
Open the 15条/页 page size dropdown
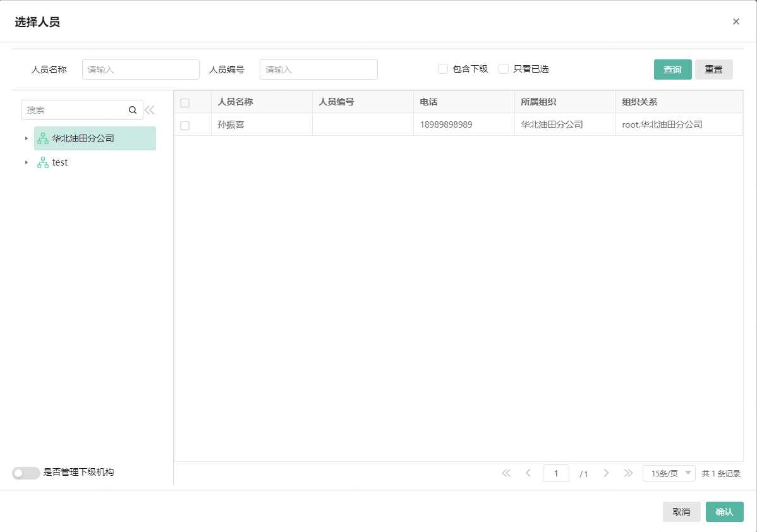point(669,473)
